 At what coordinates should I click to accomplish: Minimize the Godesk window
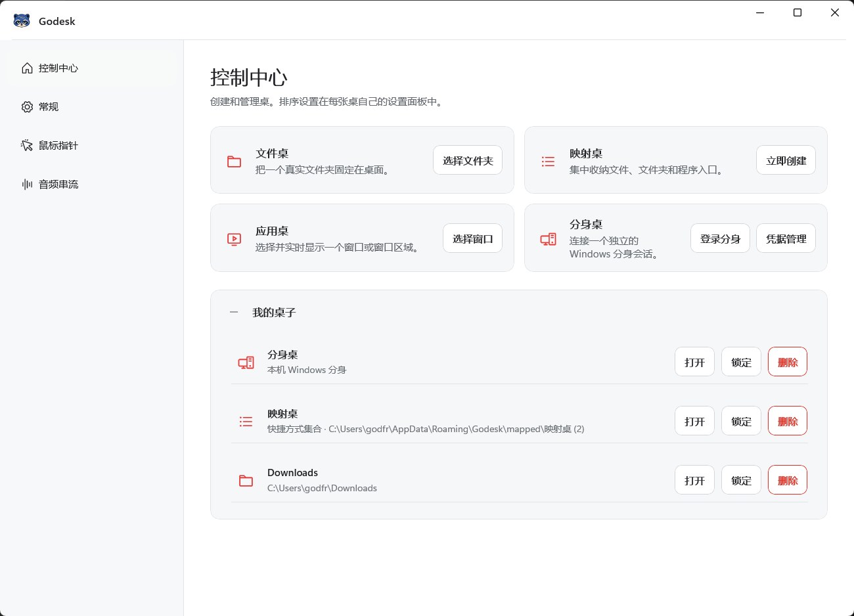(760, 12)
